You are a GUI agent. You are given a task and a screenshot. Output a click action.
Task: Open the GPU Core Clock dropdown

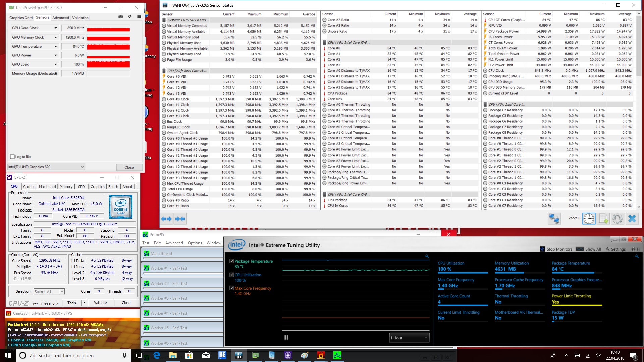(56, 28)
